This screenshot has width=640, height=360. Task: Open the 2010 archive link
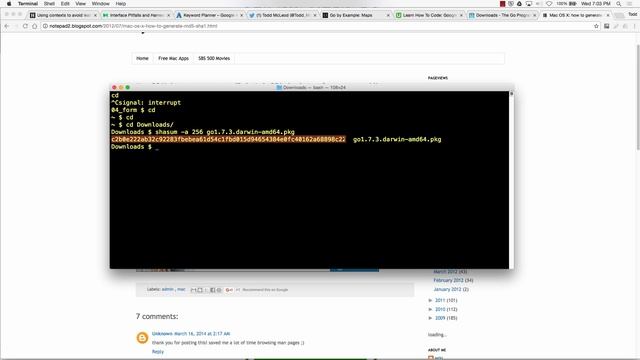440,309
